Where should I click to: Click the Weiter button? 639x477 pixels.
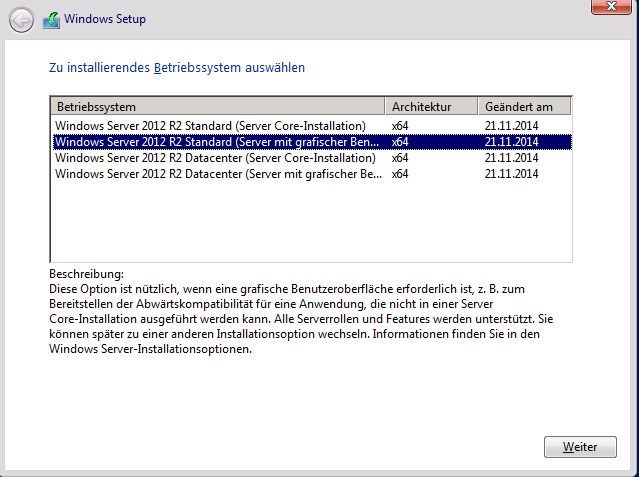pos(580,447)
